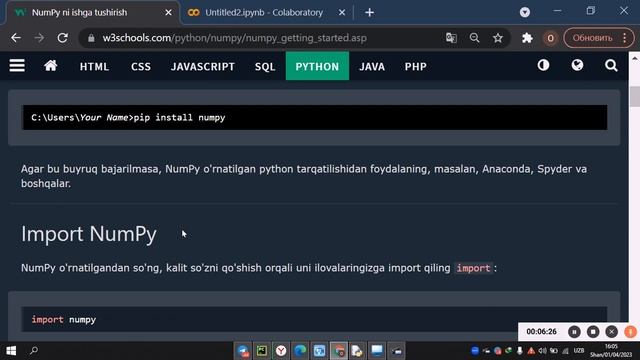Open the HTML tutorial menu
The width and height of the screenshot is (640, 360).
click(x=94, y=67)
